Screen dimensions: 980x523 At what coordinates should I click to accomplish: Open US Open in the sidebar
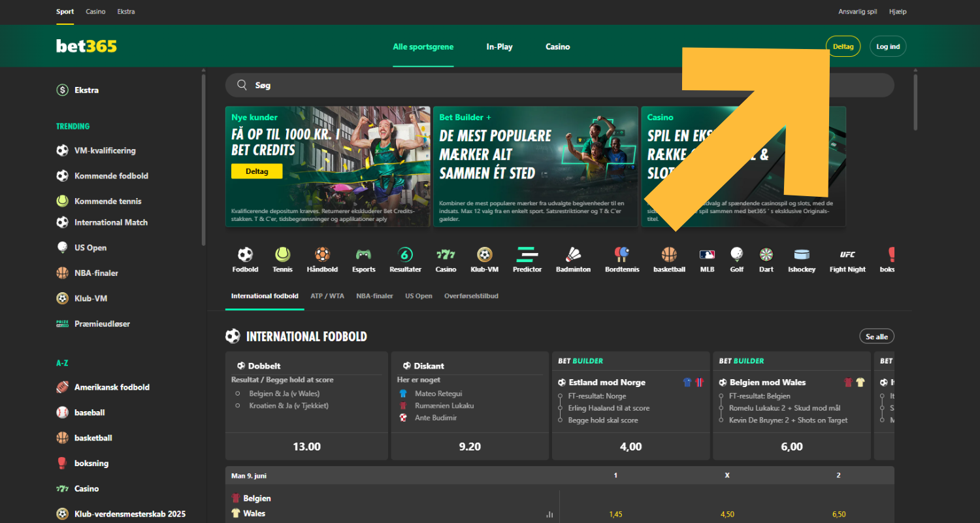click(82, 248)
